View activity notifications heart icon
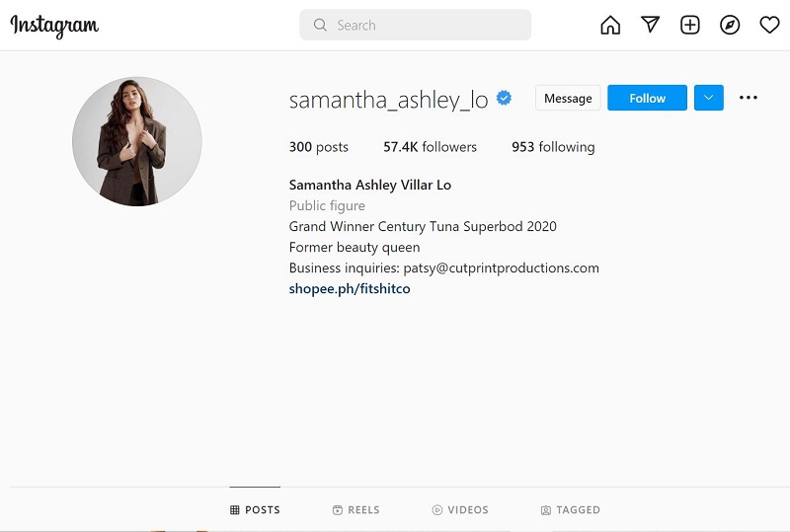 tap(769, 25)
